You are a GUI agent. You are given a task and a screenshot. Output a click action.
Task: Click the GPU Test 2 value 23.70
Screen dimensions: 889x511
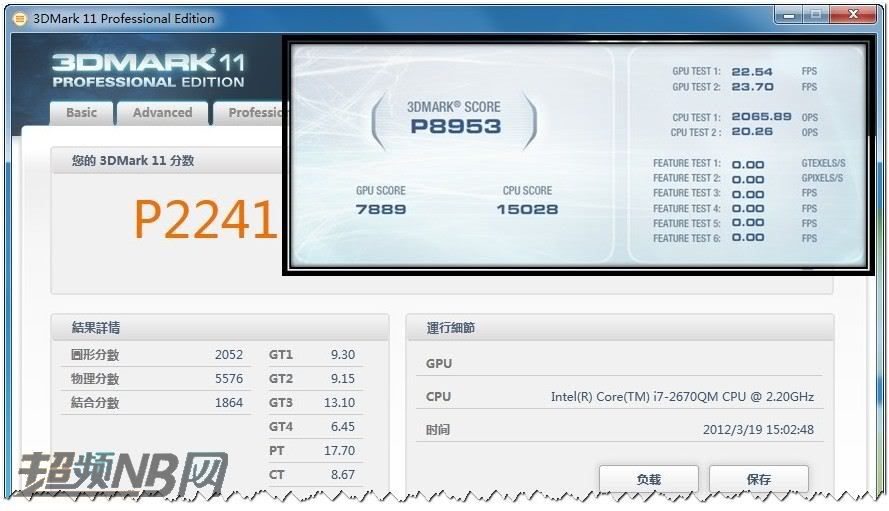tap(752, 87)
